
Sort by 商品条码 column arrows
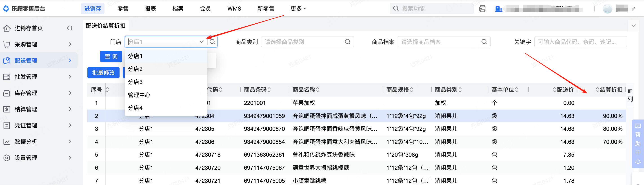[269, 90]
